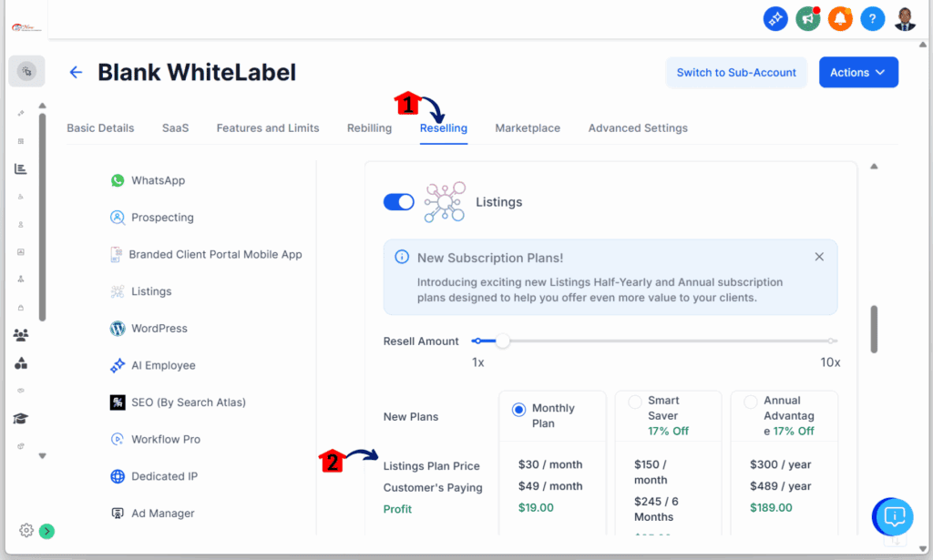The width and height of the screenshot is (933, 560).
Task: Click the 1x start of Resell Amount slider
Action: 477,341
